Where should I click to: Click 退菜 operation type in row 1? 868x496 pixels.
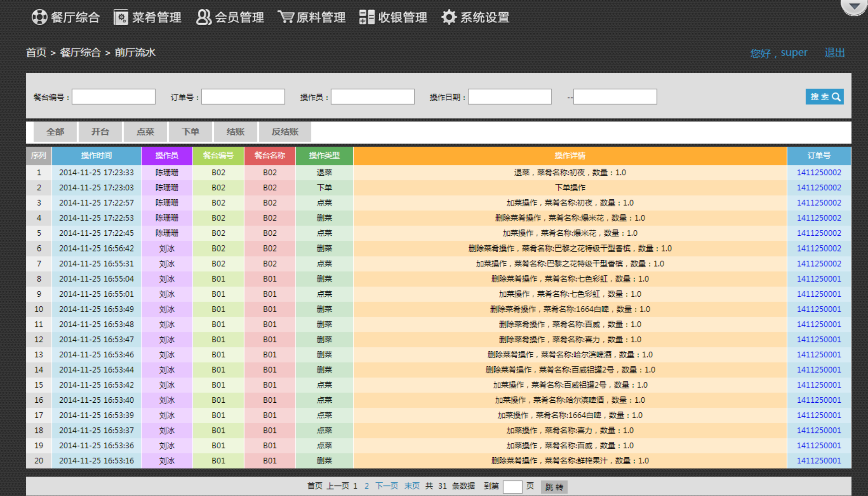click(x=324, y=172)
